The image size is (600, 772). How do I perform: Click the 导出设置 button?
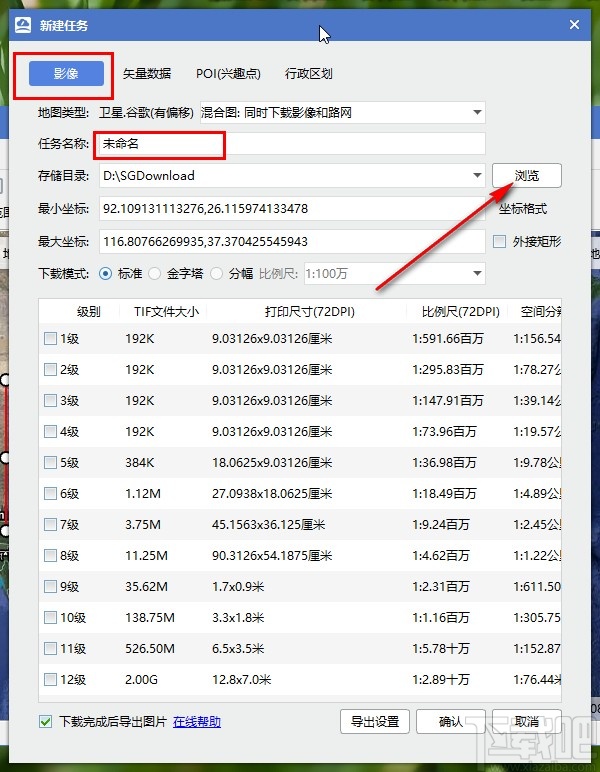(375, 722)
